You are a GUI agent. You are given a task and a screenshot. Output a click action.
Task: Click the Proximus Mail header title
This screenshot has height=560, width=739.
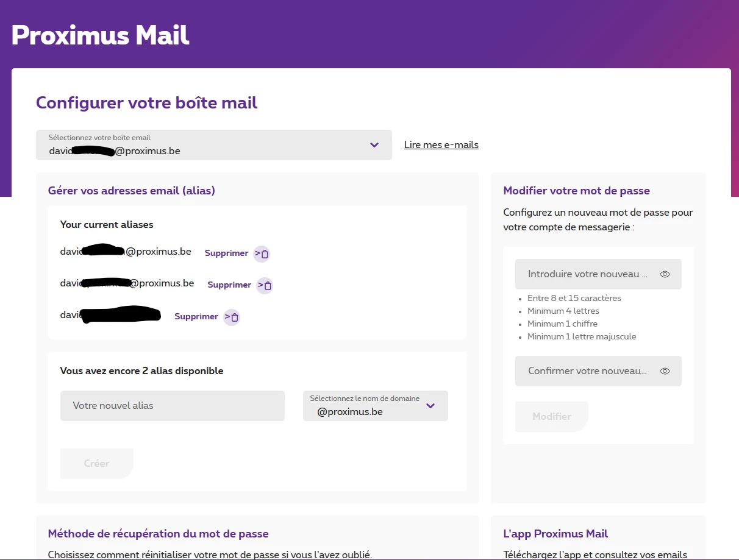101,35
